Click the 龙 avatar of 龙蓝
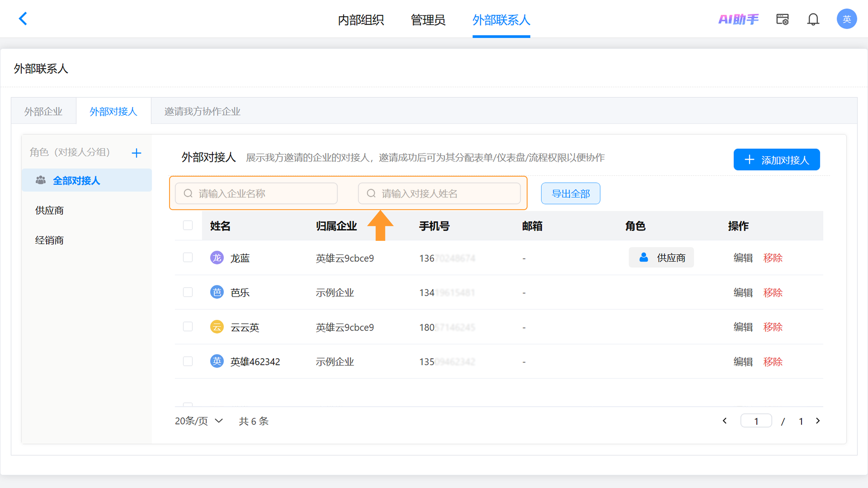Screen dimensions: 868x488 pos(217,258)
